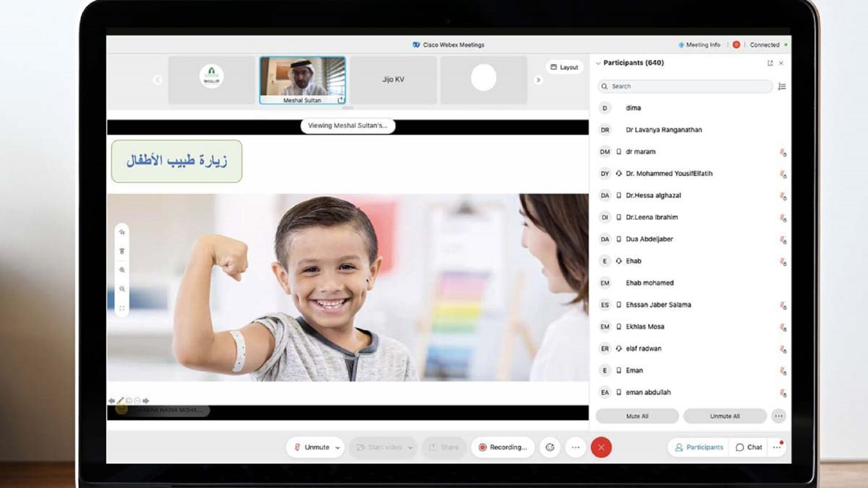The width and height of the screenshot is (868, 488).
Task: Click the Mute All button
Action: pos(637,416)
